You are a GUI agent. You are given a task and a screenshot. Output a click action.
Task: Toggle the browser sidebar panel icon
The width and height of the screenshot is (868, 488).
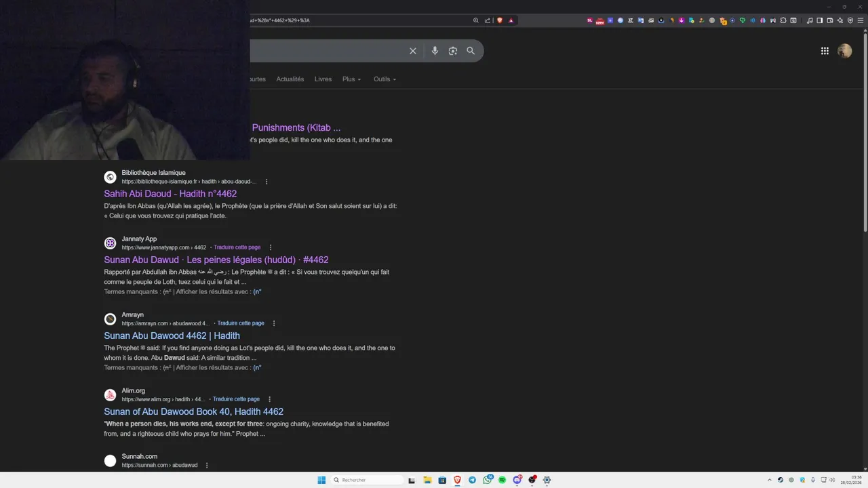pyautogui.click(x=819, y=20)
